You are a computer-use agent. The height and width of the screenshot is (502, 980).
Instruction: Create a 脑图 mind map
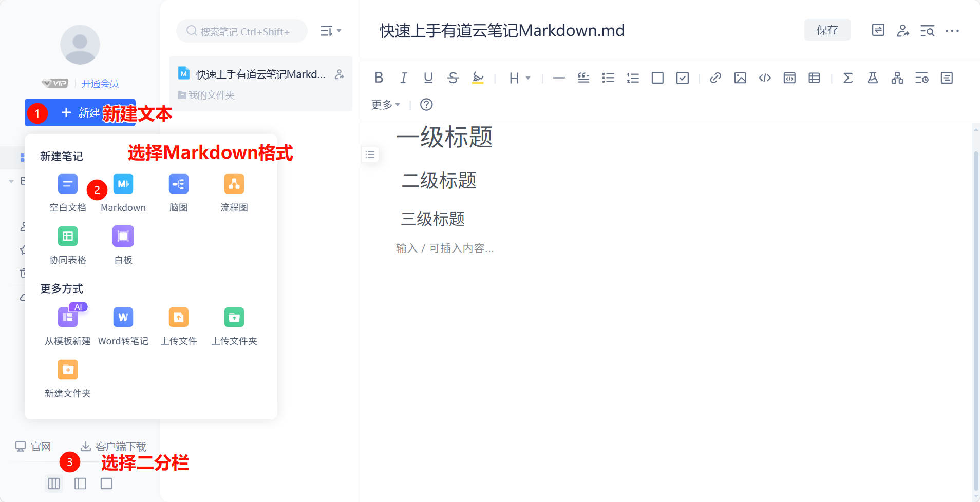click(x=179, y=194)
